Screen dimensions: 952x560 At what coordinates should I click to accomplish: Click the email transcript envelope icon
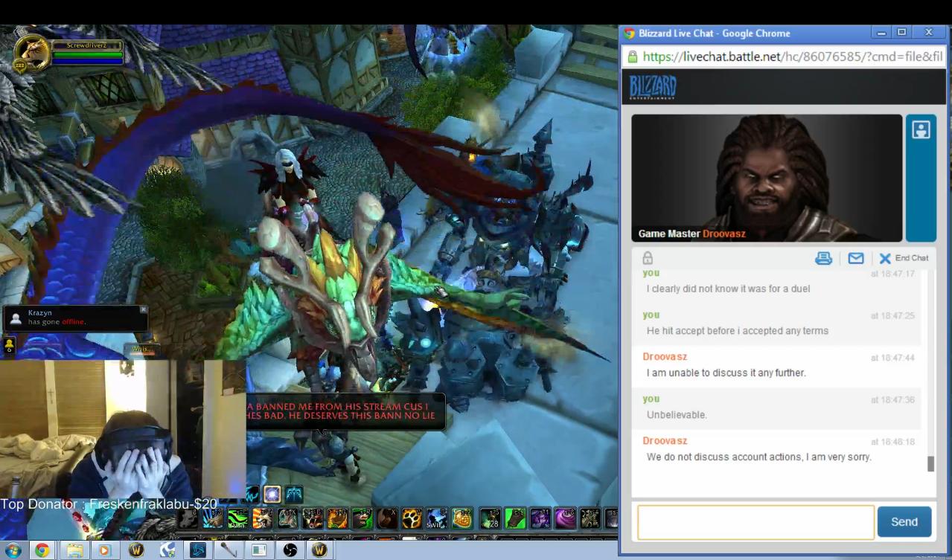(856, 258)
